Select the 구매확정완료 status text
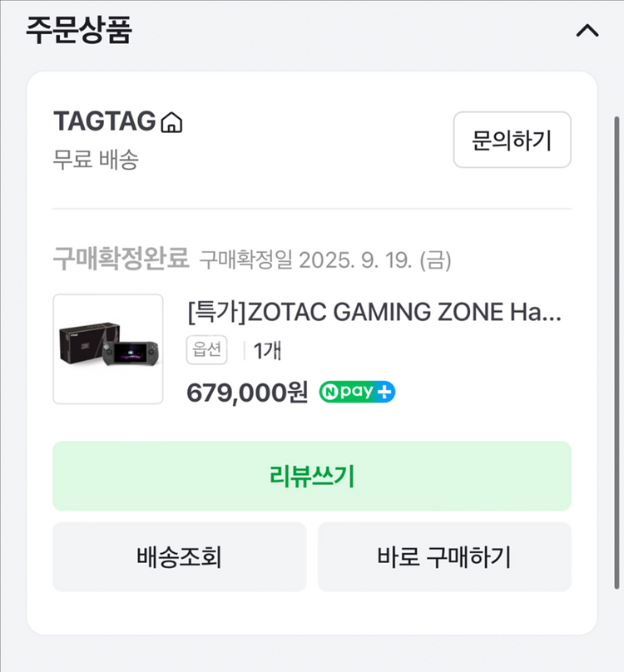Screen dimensions: 624x672 [x=121, y=259]
